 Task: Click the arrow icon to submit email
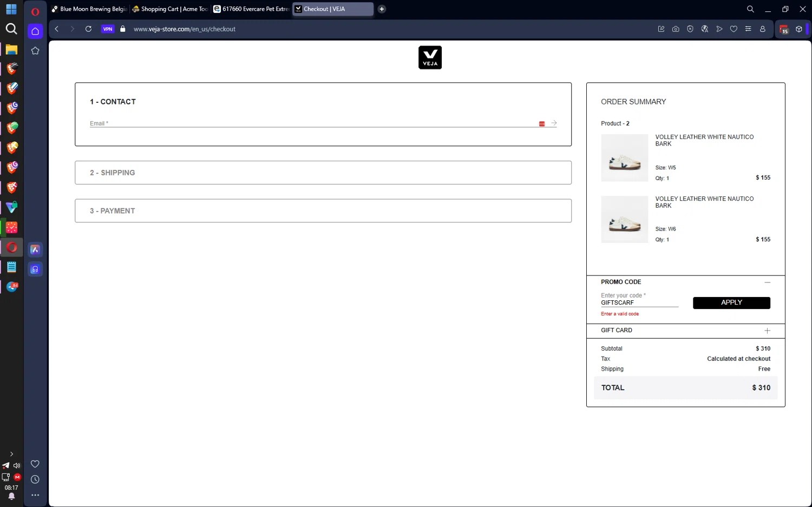554,123
